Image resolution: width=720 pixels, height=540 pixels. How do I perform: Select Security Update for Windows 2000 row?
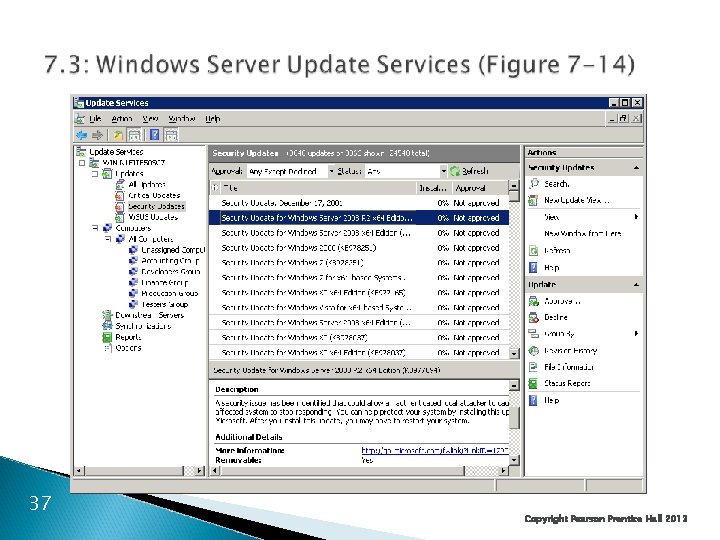(x=359, y=248)
